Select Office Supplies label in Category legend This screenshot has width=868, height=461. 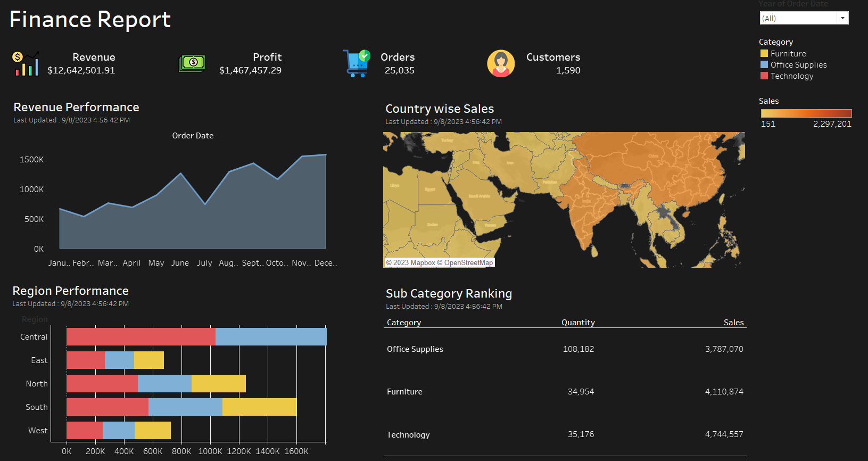click(798, 65)
